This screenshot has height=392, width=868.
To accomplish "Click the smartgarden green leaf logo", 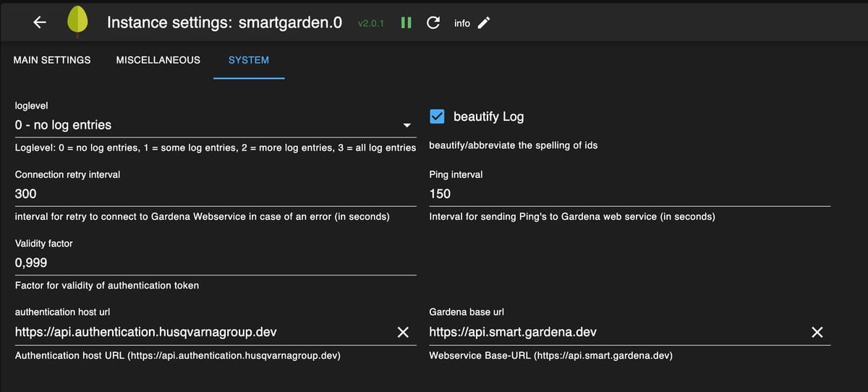I will pos(77,22).
